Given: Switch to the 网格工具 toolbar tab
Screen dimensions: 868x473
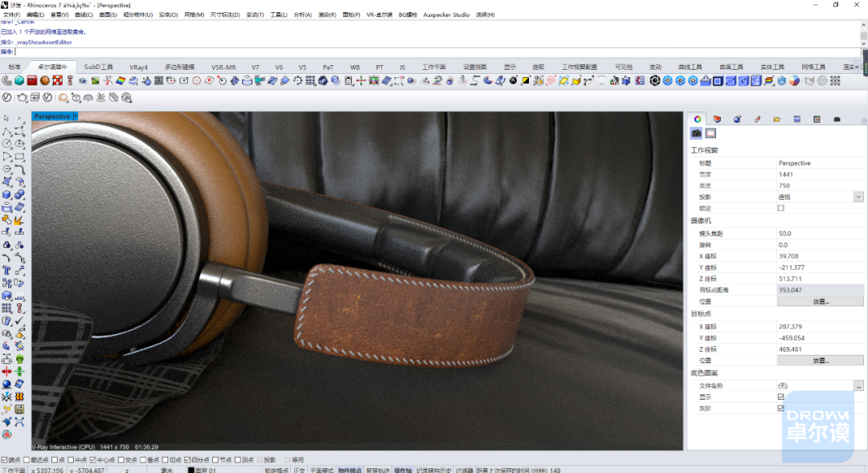Looking at the screenshot, I should (x=813, y=67).
